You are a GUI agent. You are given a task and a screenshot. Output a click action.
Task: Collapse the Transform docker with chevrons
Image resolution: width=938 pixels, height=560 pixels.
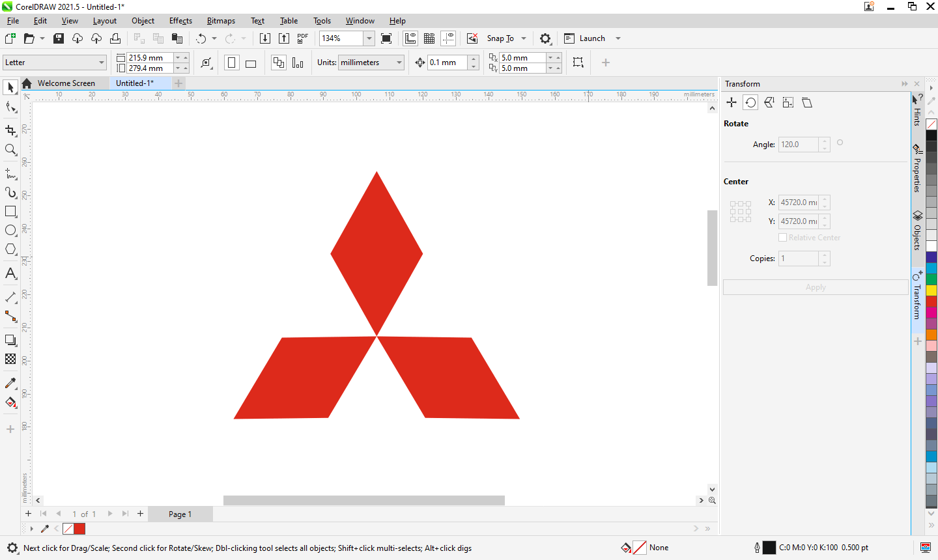click(x=904, y=84)
